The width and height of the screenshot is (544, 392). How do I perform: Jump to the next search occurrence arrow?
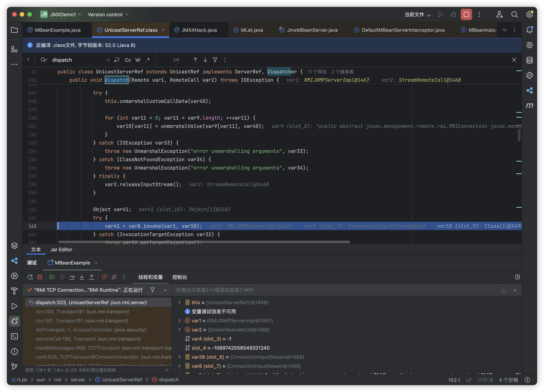coord(205,60)
